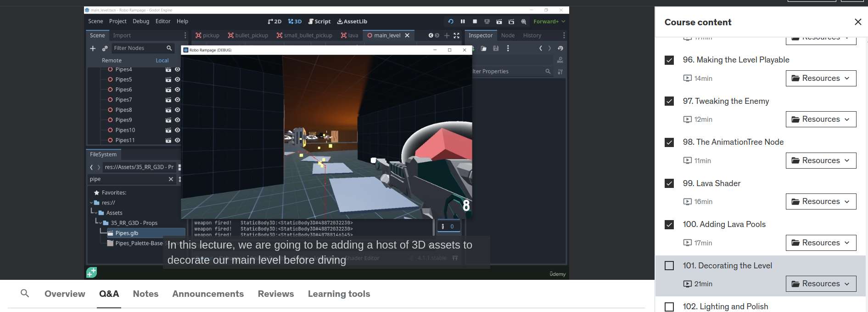The width and height of the screenshot is (868, 312).
Task: Open the Pipes7 scene clapperboard icon
Action: point(168,100)
